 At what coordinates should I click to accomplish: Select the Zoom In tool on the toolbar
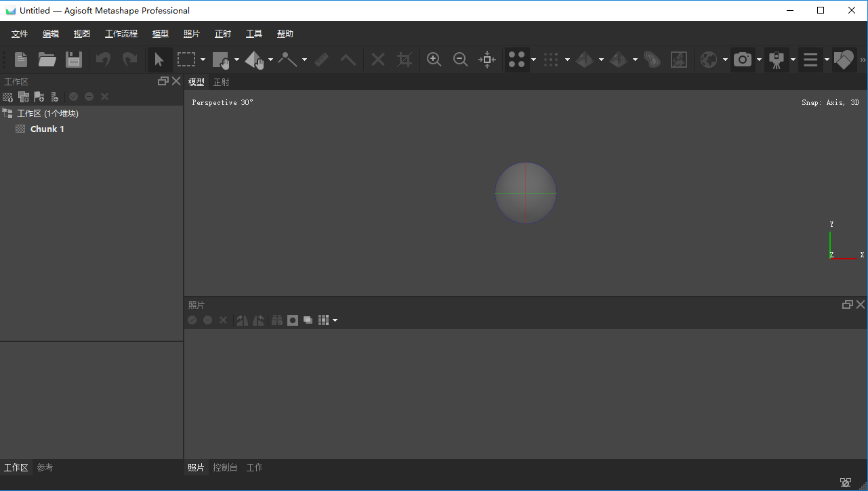pyautogui.click(x=434, y=60)
